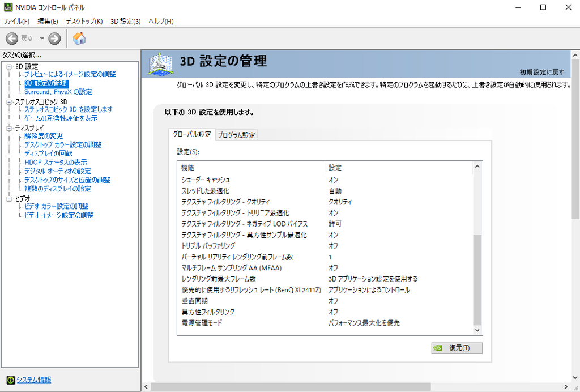Screen dimensions: 580x392
Task: Select the 垂直同期 setting row
Action: click(x=325, y=301)
